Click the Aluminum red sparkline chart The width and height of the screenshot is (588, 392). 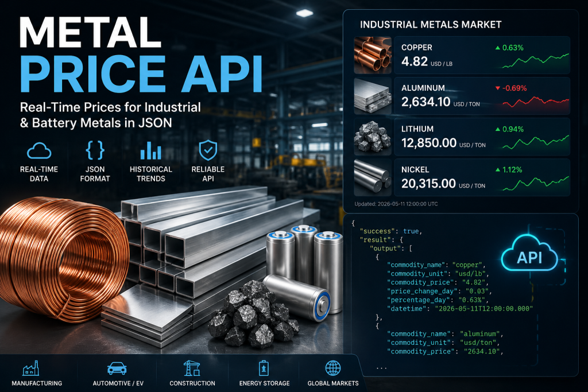[x=536, y=102]
